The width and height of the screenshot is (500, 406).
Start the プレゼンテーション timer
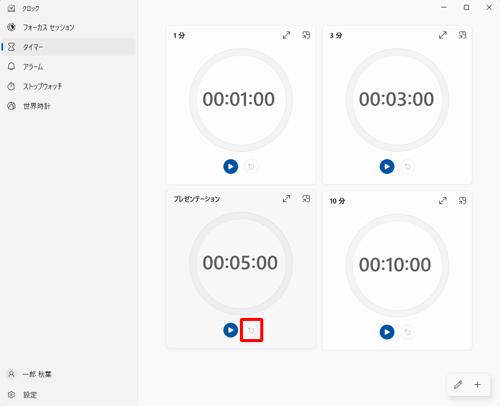point(230,330)
